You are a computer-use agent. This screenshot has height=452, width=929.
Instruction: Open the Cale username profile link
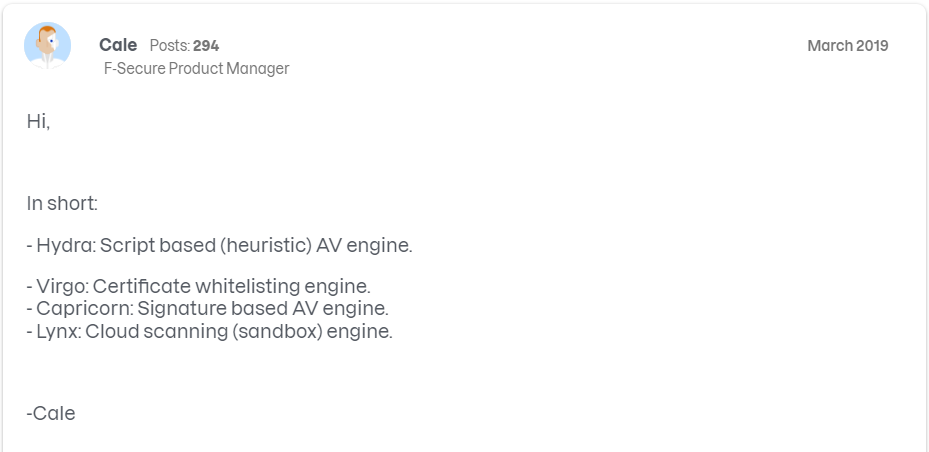tap(118, 45)
